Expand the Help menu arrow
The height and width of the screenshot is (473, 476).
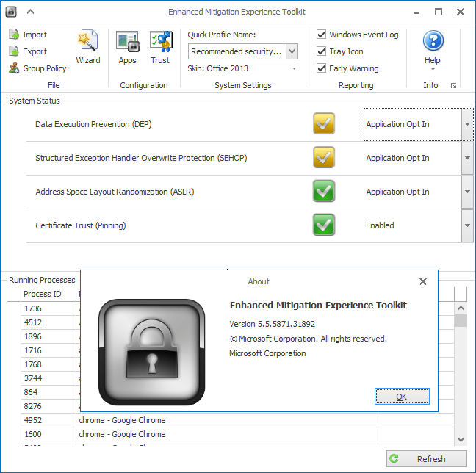pos(433,70)
